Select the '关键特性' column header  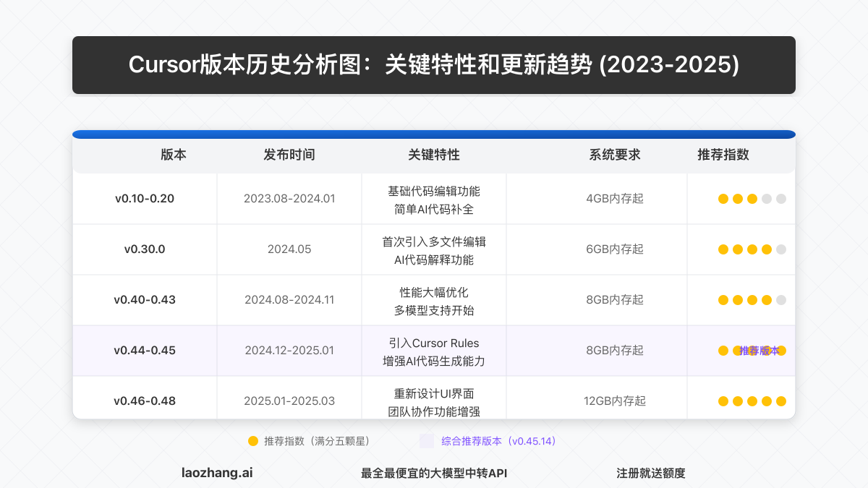[434, 155]
